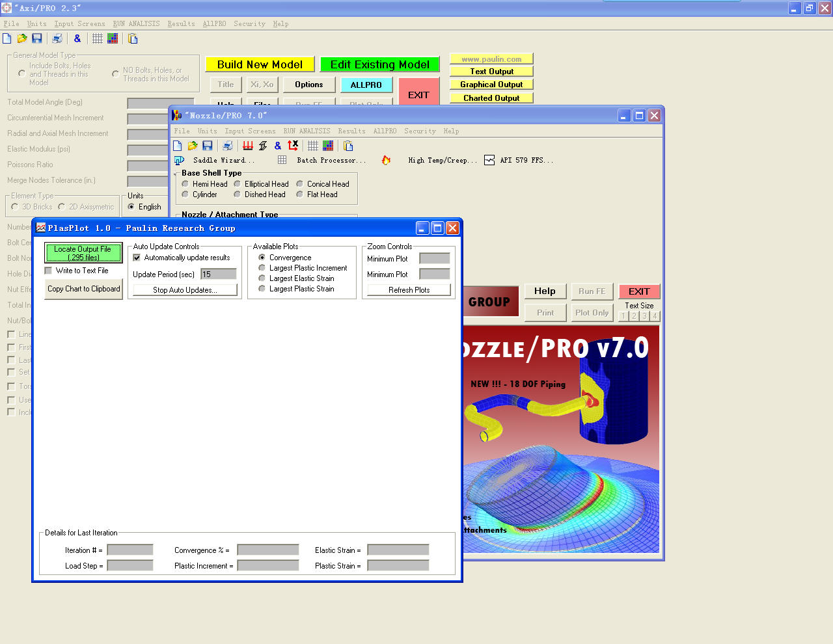Select Hemi Head base shell type
This screenshot has width=833, height=644.
coord(185,184)
